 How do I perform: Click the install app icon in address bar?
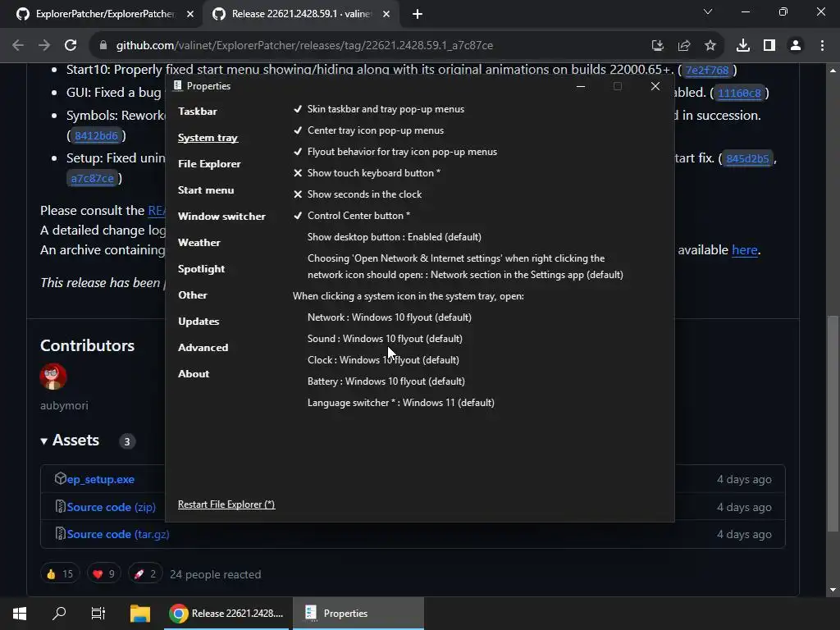tap(657, 46)
